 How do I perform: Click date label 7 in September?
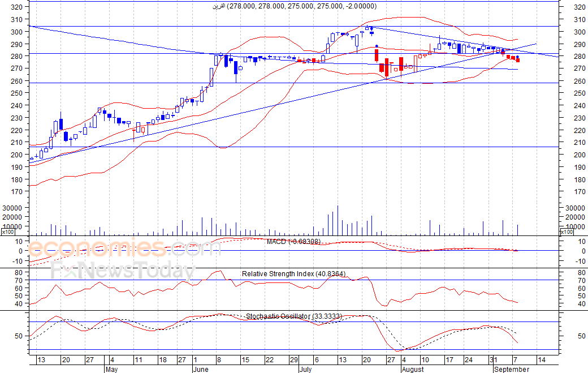tap(515, 360)
